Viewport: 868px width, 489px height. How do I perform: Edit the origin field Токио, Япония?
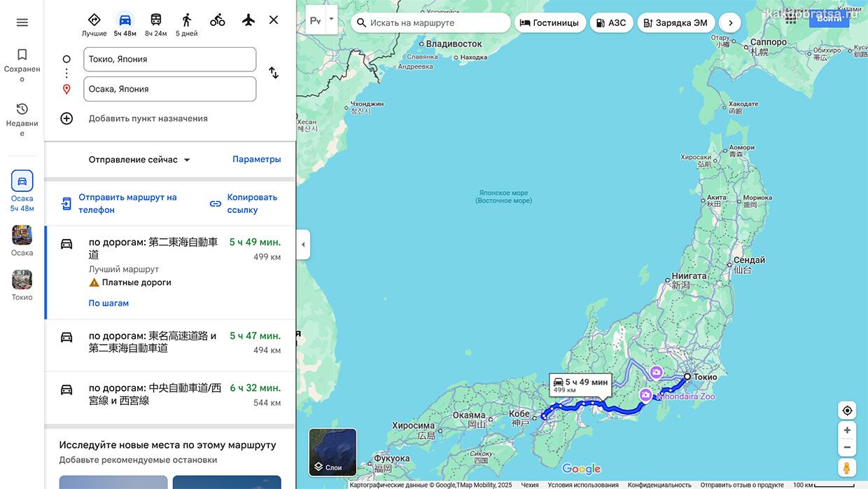(x=169, y=60)
